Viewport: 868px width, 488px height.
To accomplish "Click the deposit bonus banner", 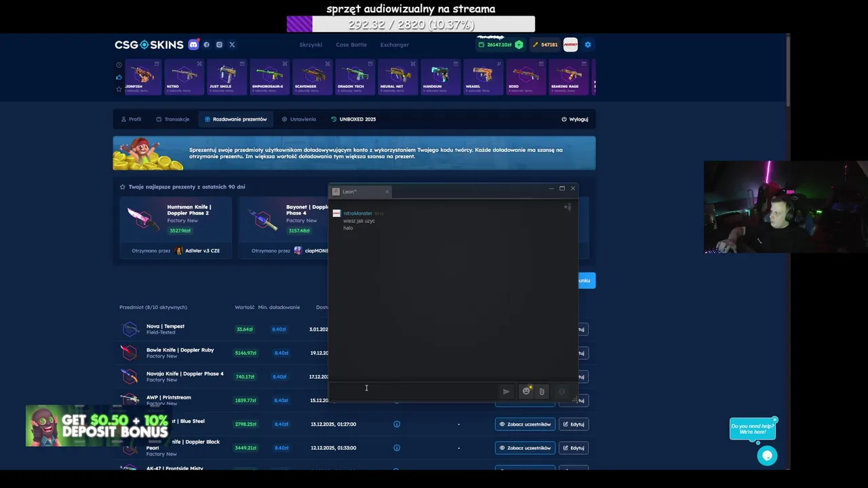I will 98,426.
